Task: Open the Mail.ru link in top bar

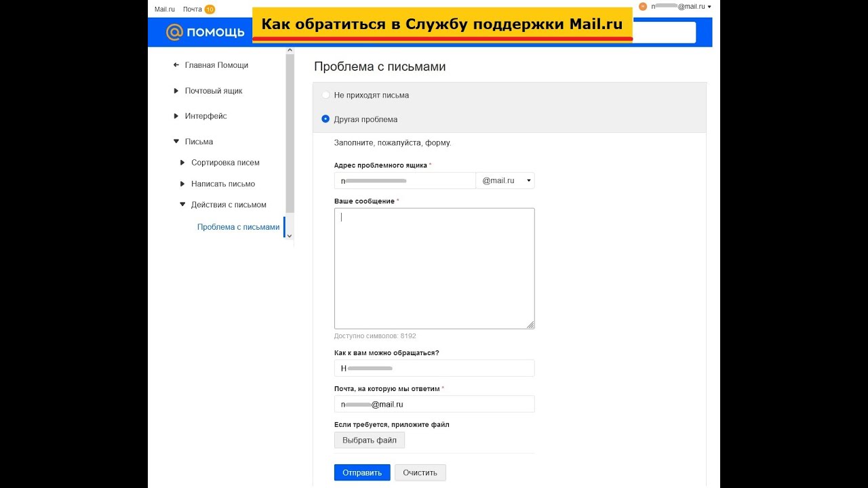Action: click(165, 9)
